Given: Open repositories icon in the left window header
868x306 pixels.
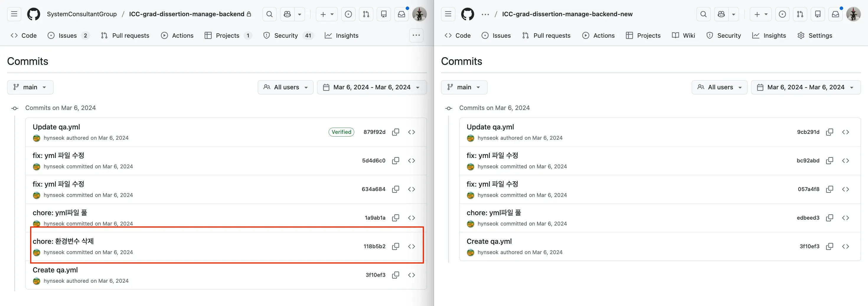Looking at the screenshot, I should tap(384, 14).
